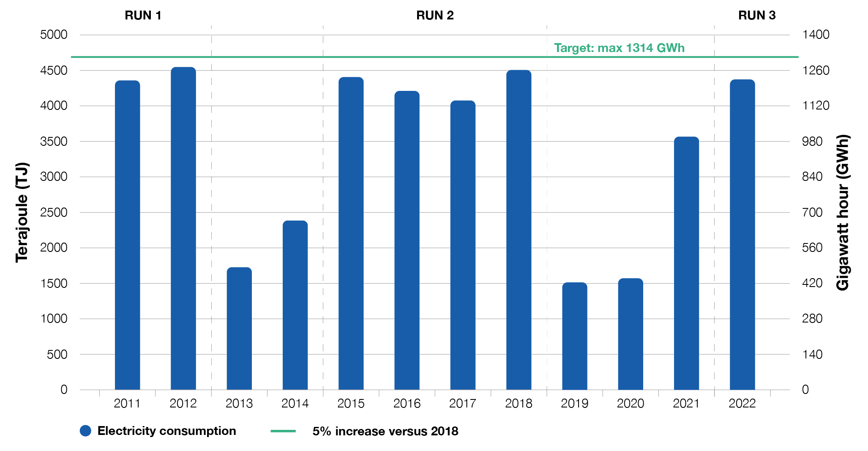Click the "2018" x-axis year label
The height and width of the screenshot is (451, 868).
point(519,403)
